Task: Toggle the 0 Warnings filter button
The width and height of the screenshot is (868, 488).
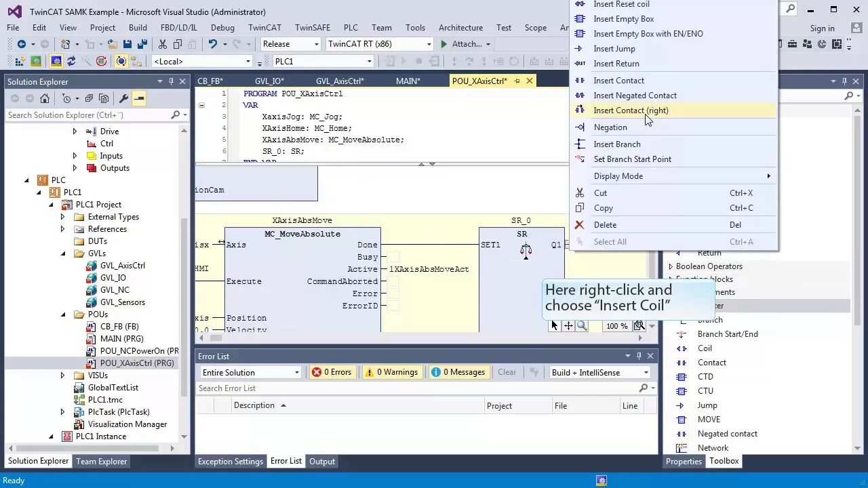Action: pyautogui.click(x=391, y=372)
